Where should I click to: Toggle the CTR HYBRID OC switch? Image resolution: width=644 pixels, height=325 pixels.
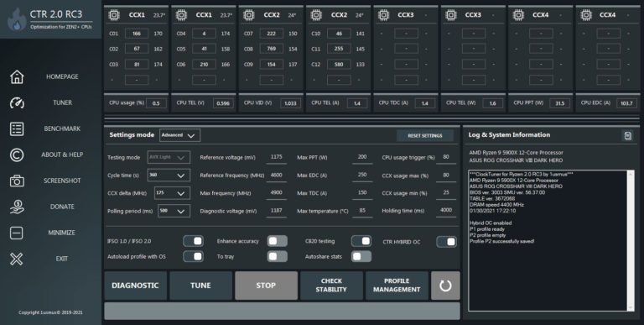(x=446, y=242)
